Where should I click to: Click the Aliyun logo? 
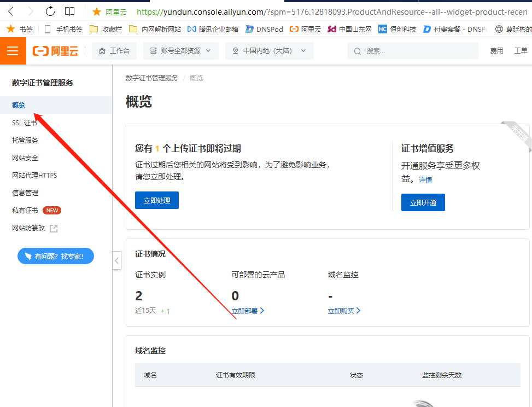coord(56,51)
